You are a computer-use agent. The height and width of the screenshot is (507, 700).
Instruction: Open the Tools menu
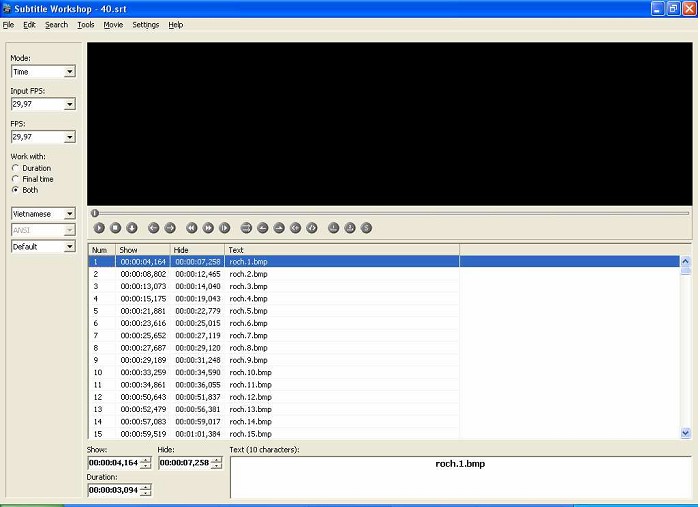pyautogui.click(x=86, y=25)
